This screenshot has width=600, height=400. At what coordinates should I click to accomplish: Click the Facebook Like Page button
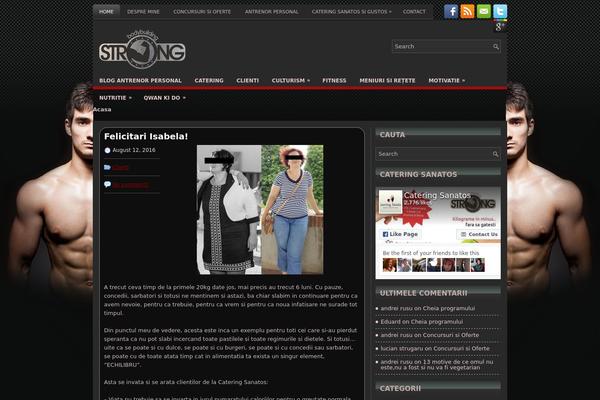(x=400, y=234)
